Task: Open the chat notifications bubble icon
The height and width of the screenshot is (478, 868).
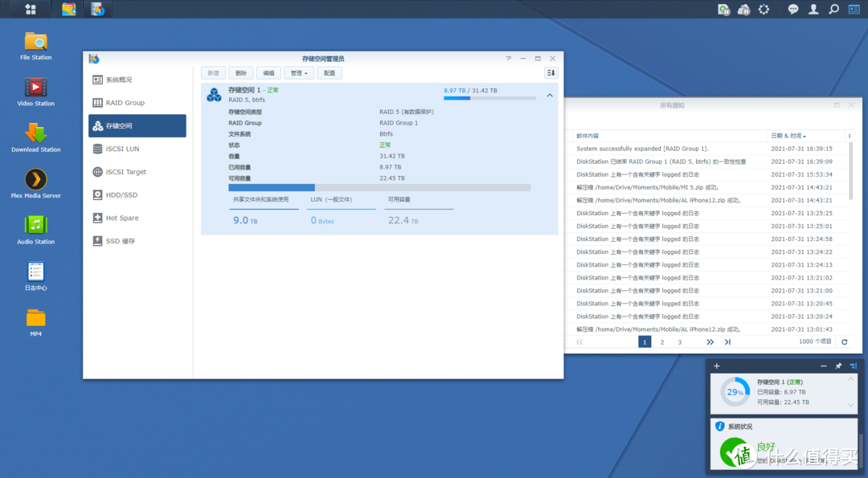Action: click(x=793, y=9)
